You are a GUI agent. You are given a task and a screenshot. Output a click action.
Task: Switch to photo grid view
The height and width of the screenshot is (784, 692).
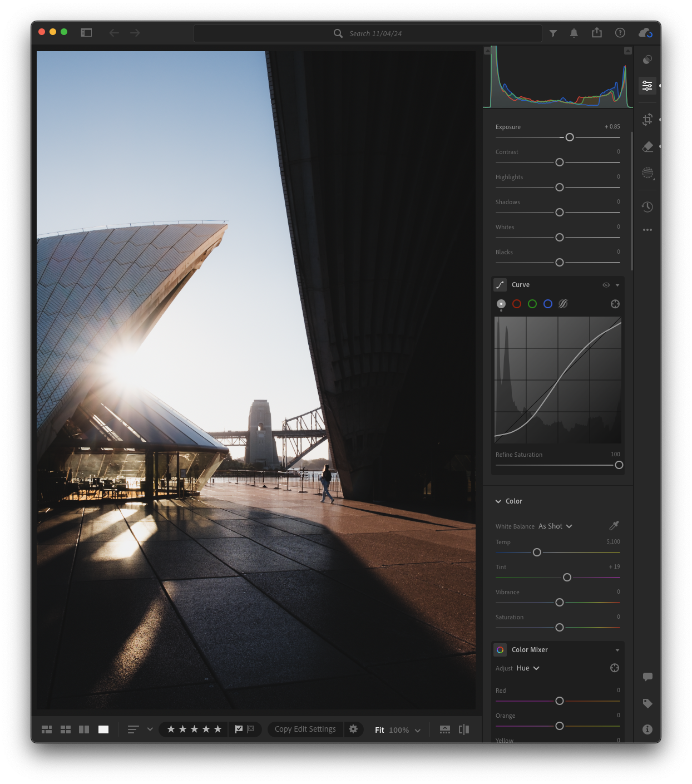point(47,729)
